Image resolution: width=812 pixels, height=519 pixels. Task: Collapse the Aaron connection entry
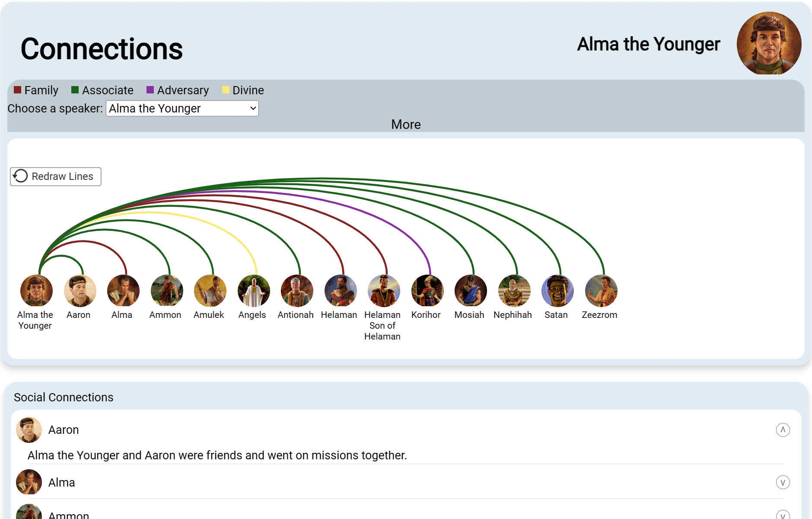(783, 430)
